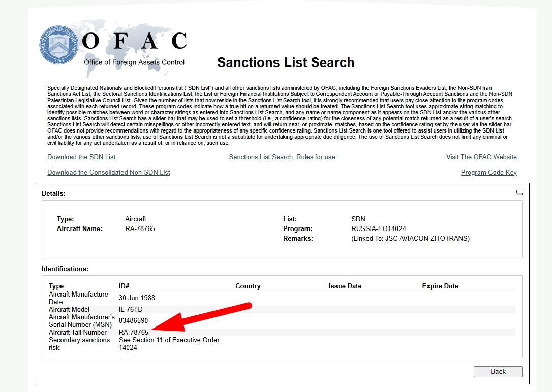The image size is (552, 392).
Task: Click the RUSSIA-EO14024 program code
Action: click(379, 229)
